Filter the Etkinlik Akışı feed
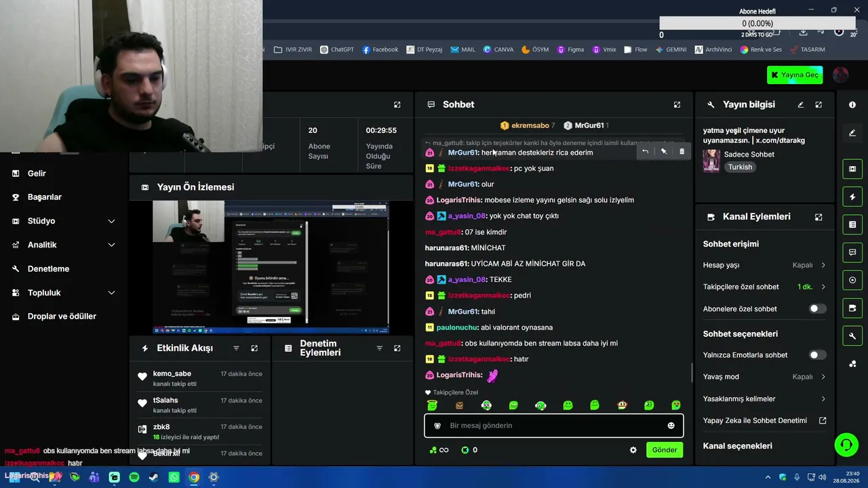This screenshot has width=868, height=488. [x=236, y=348]
